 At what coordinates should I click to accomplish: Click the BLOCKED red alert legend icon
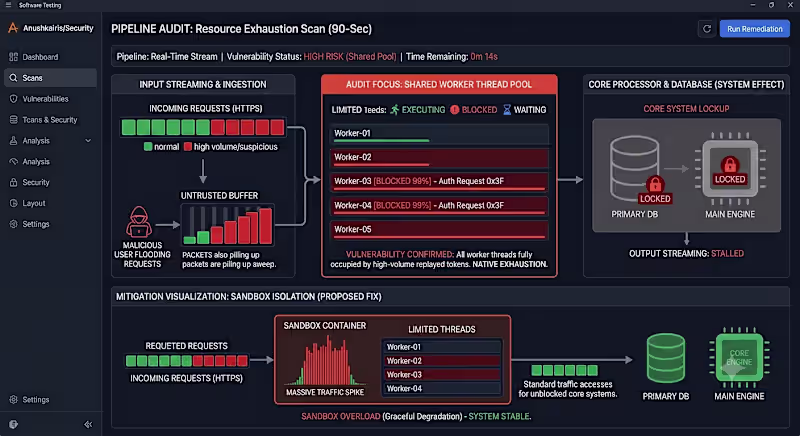(454, 110)
